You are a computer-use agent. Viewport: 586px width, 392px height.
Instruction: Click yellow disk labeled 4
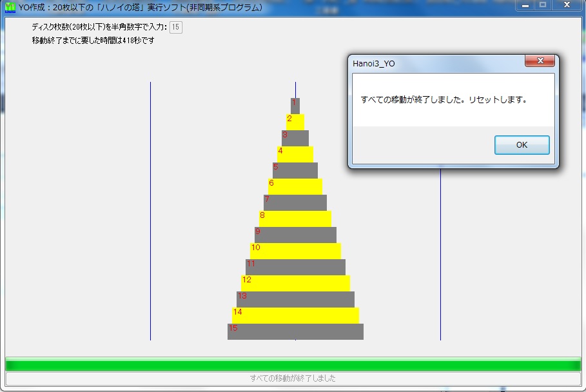(x=295, y=154)
